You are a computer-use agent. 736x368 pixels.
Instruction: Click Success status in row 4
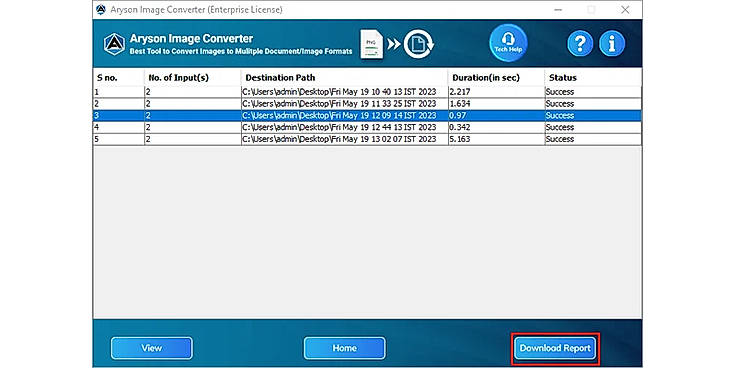(x=593, y=127)
